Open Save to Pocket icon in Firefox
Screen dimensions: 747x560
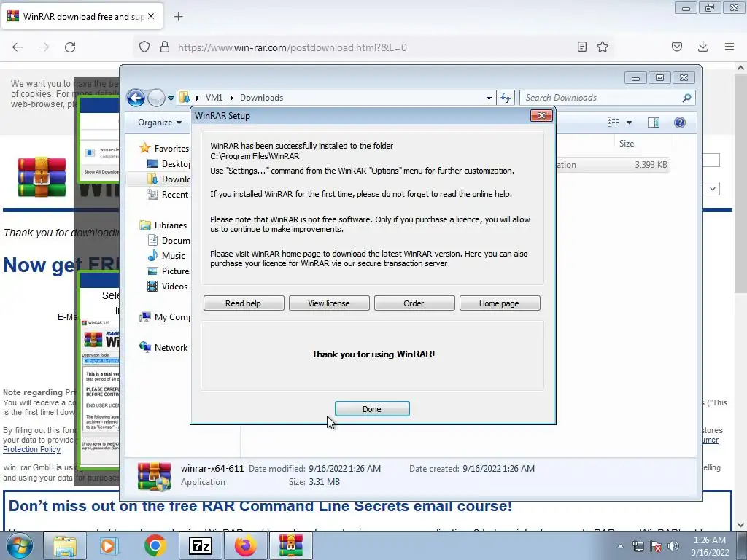click(x=677, y=47)
